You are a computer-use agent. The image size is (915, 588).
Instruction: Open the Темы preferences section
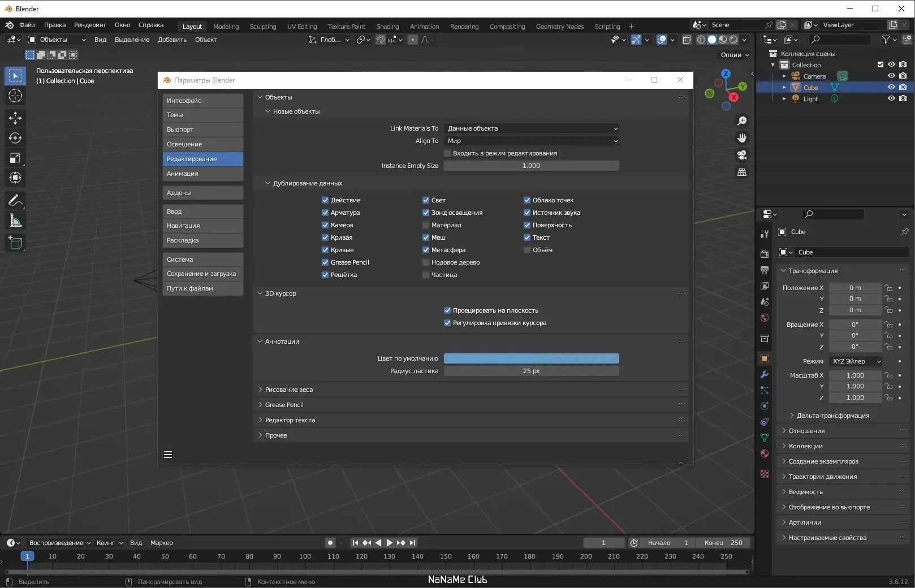click(x=202, y=115)
